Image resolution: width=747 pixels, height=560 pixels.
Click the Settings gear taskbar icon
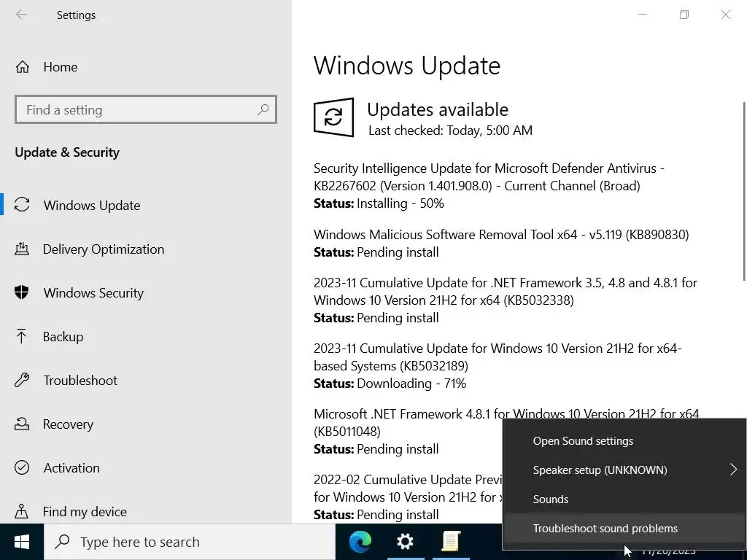tap(406, 542)
